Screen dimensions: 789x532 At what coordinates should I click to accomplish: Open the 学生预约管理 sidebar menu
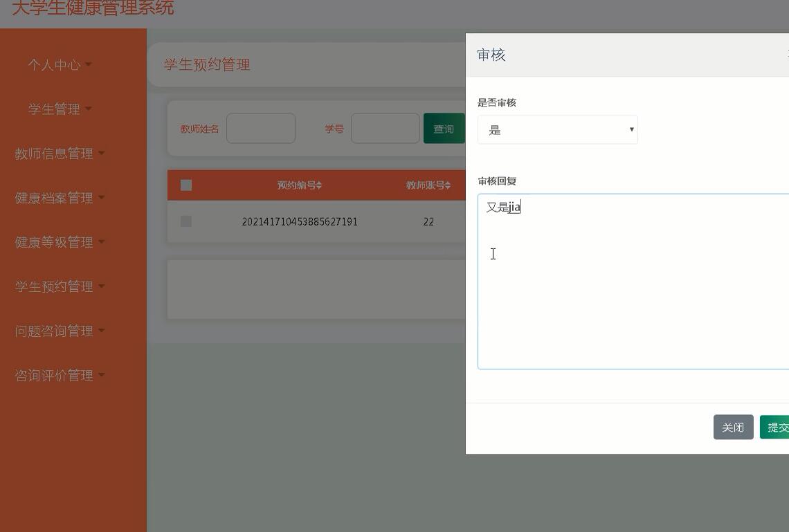pos(60,286)
